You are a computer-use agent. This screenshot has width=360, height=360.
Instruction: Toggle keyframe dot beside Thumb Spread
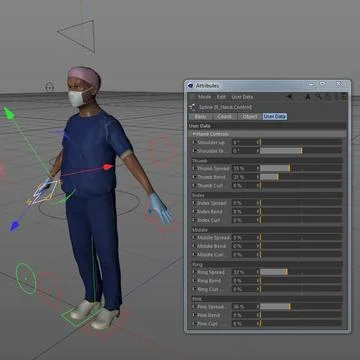[194, 168]
